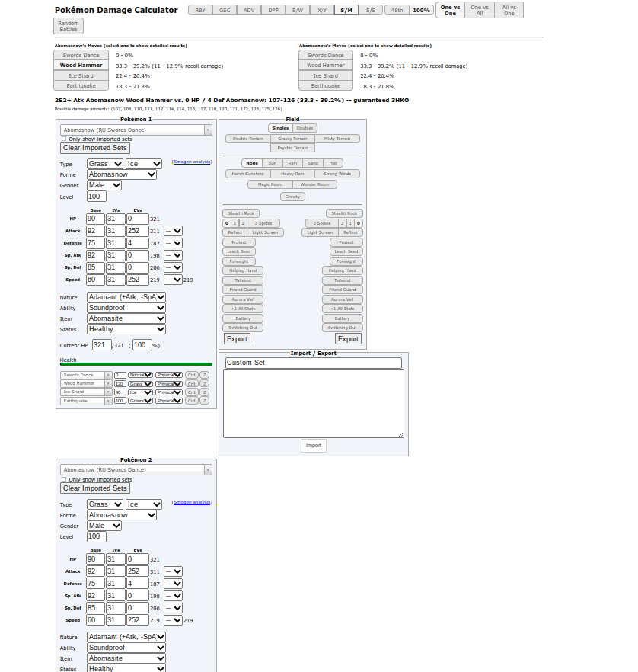638x672 pixels.
Task: Open Pokémon 1 Status dropdown
Action: (126, 329)
